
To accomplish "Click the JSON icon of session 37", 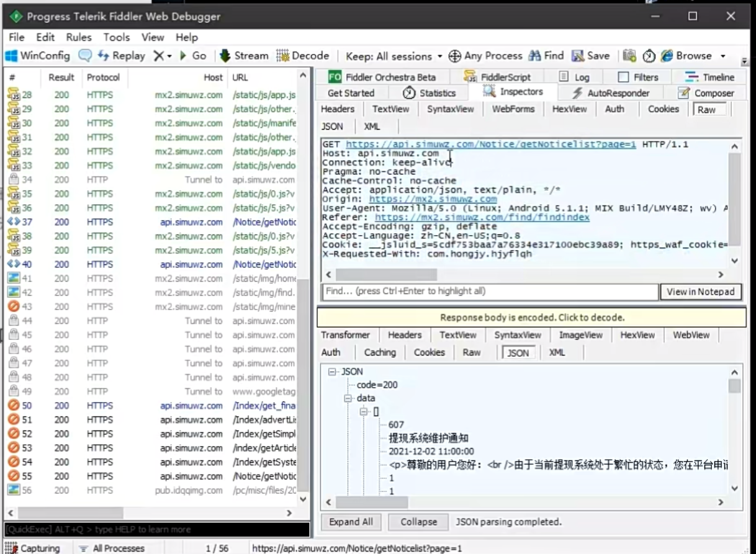I will click(14, 222).
